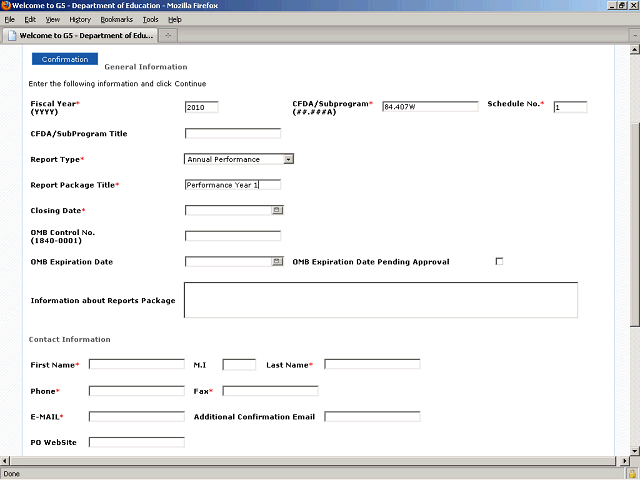The height and width of the screenshot is (480, 640).
Task: Open the Bookmarks menu
Action: [116, 20]
